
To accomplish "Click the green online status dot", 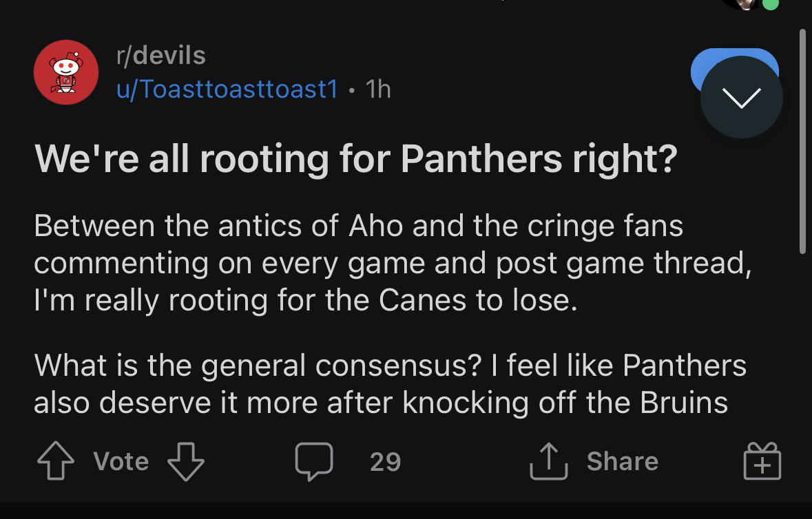I will pyautogui.click(x=771, y=3).
